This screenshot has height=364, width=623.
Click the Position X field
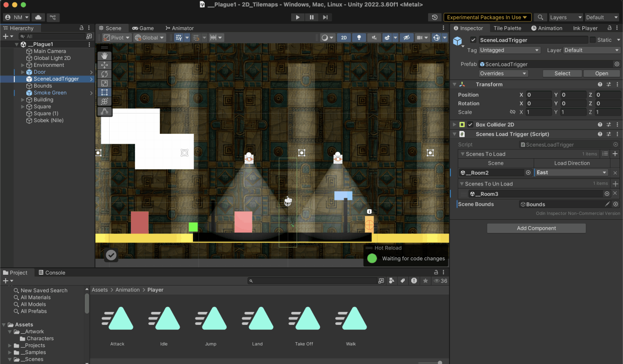pyautogui.click(x=539, y=95)
